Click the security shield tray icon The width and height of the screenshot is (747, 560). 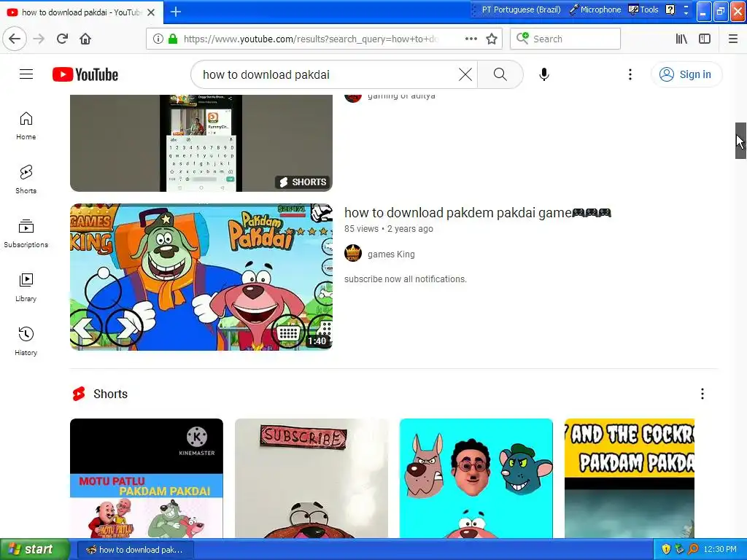click(666, 550)
